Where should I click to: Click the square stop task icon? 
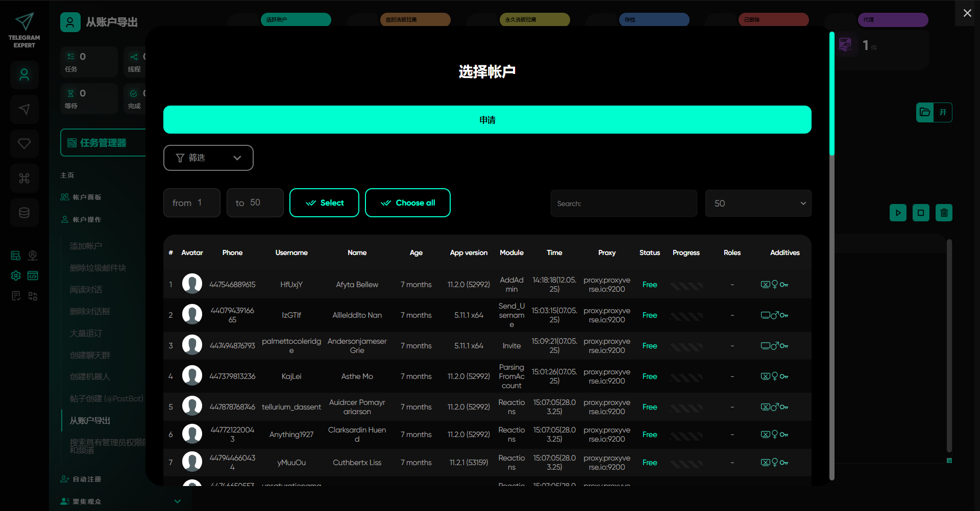pos(921,213)
